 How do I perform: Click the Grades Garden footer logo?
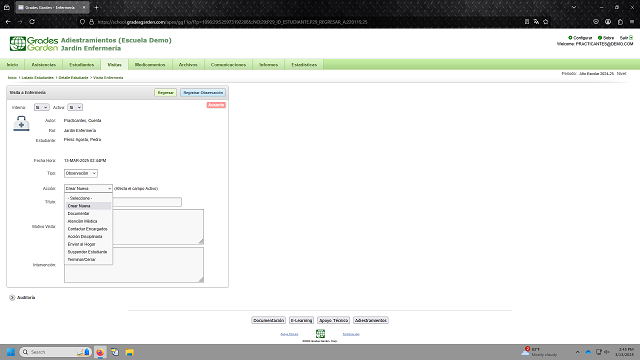point(320,333)
